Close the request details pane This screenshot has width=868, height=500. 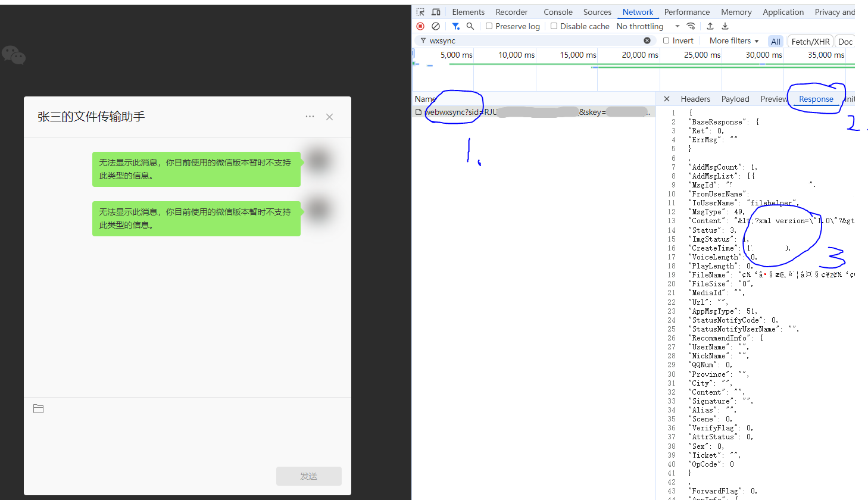[x=667, y=99]
